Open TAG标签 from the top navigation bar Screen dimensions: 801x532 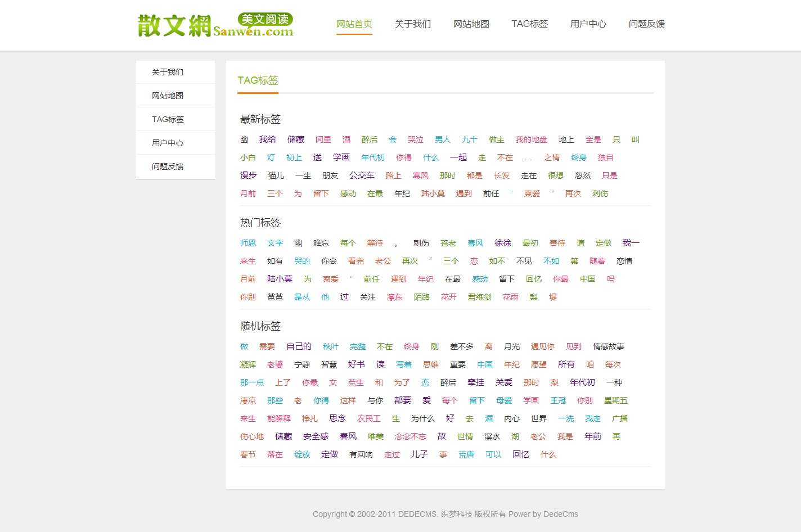click(x=529, y=24)
